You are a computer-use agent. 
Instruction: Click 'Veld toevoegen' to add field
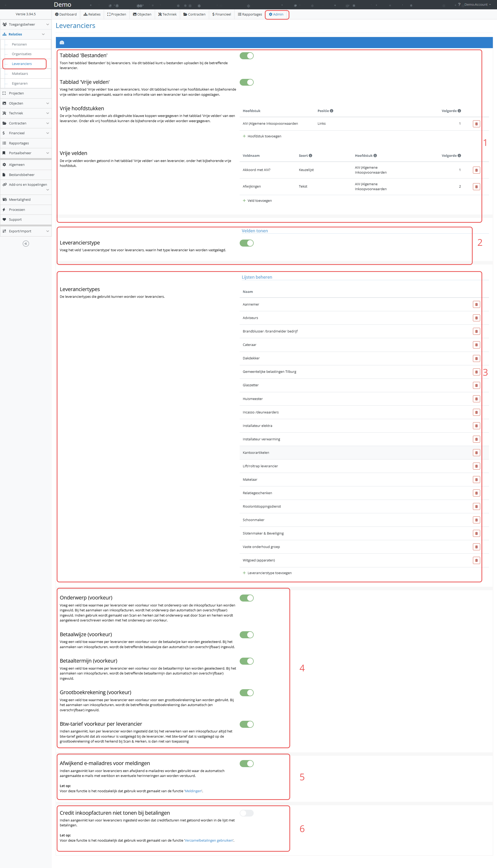coord(259,201)
